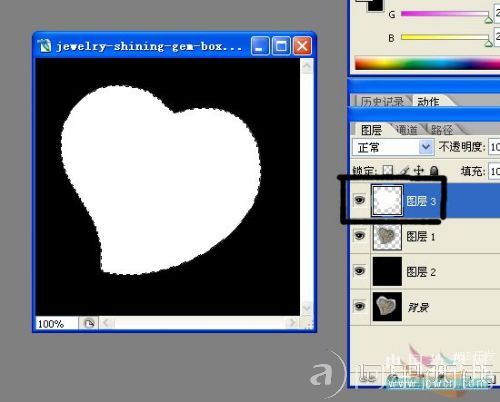Switch to the 通道 tab
Viewport: 500px width, 402px height.
tap(408, 130)
